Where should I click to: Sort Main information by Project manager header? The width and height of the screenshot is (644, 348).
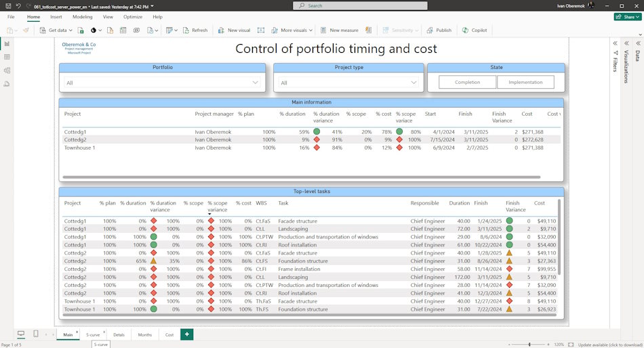click(x=214, y=114)
